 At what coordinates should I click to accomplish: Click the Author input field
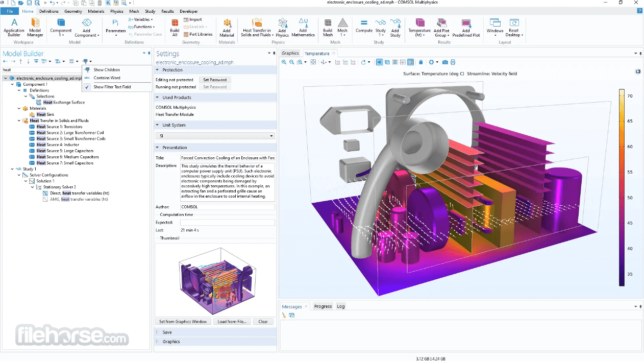click(x=228, y=207)
